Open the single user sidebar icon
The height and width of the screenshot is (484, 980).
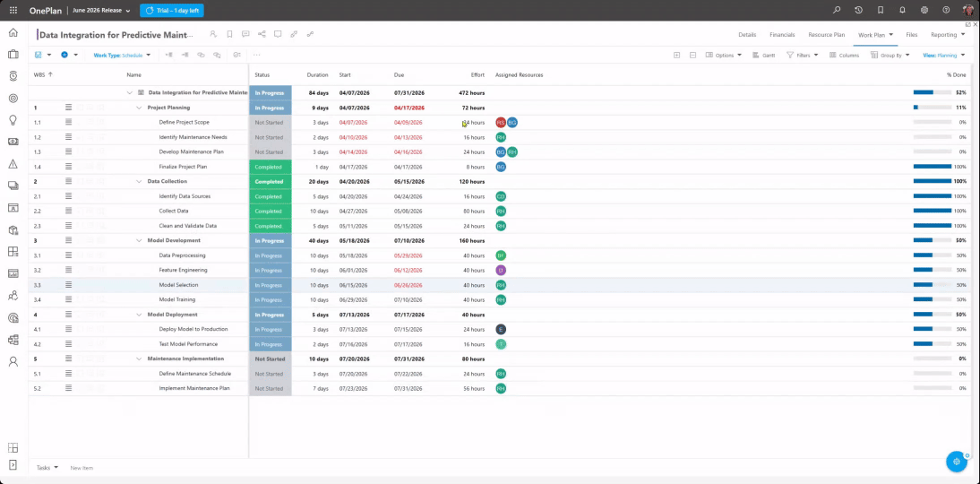click(13, 361)
